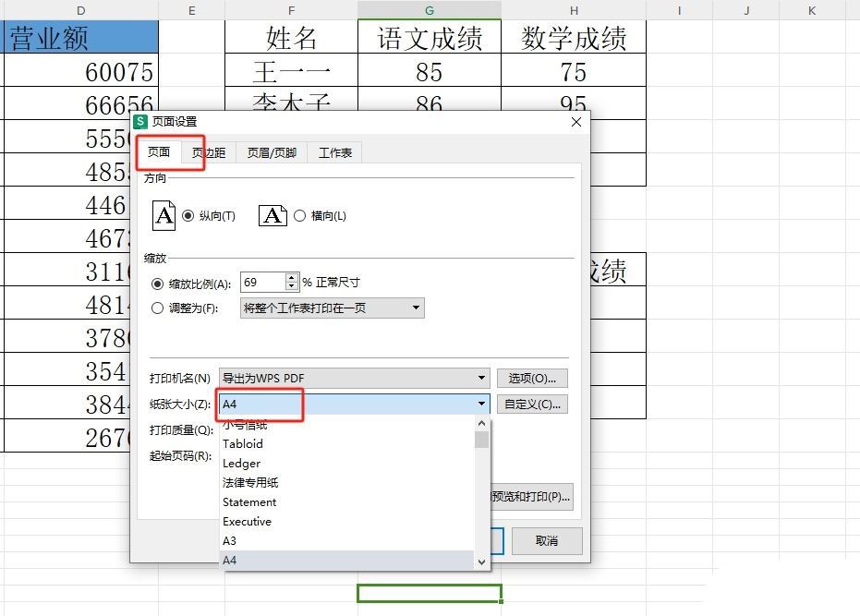Choose Ledger from the paper size list

click(346, 464)
